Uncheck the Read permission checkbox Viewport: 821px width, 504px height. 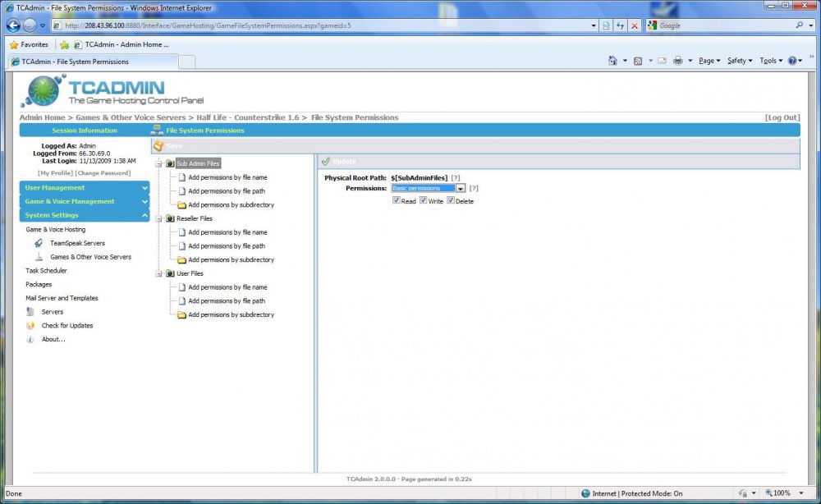coord(397,200)
